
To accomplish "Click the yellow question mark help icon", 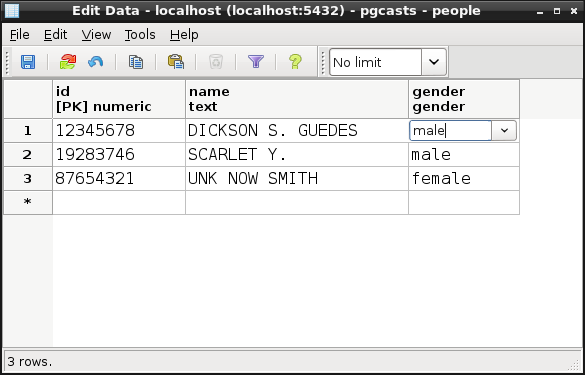I will click(295, 62).
